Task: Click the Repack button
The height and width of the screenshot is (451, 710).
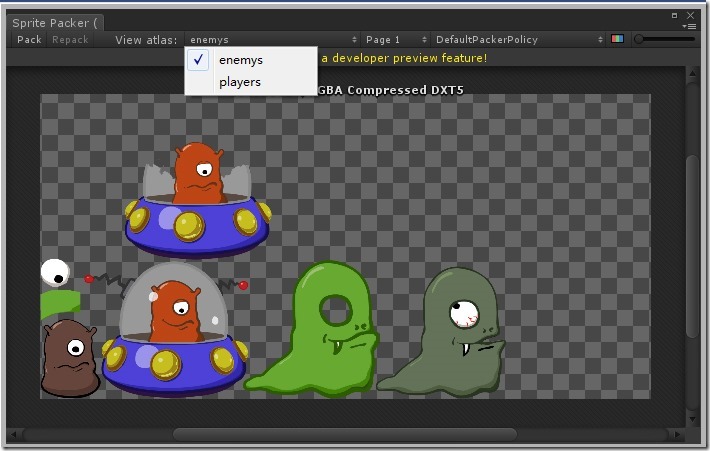Action: pos(70,40)
